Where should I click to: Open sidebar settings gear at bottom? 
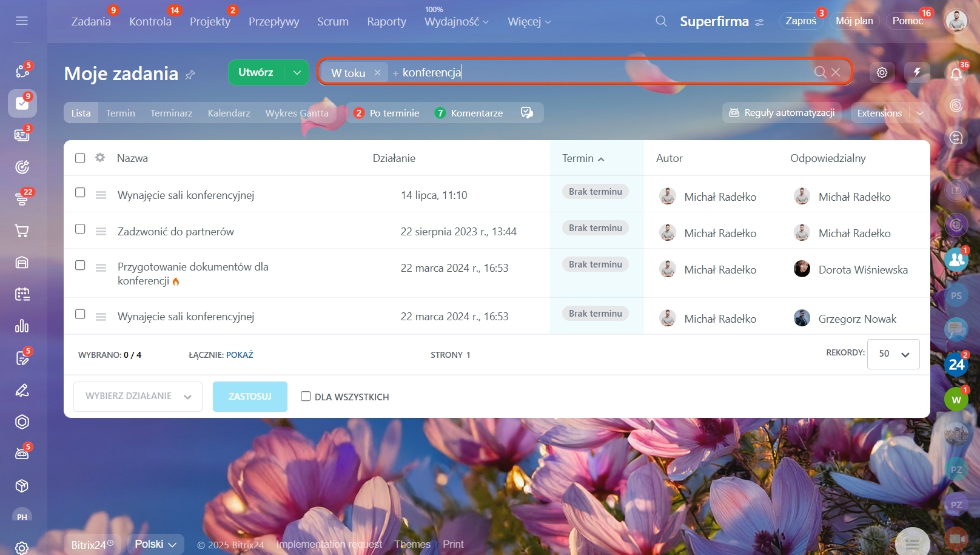(x=22, y=548)
